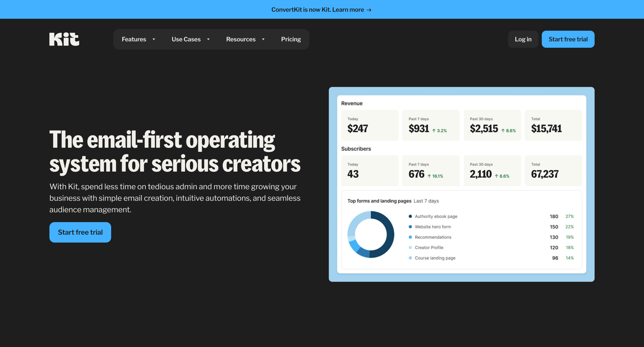Image resolution: width=644 pixels, height=347 pixels.
Task: Click the donut chart in the dashboard
Action: [x=371, y=234]
